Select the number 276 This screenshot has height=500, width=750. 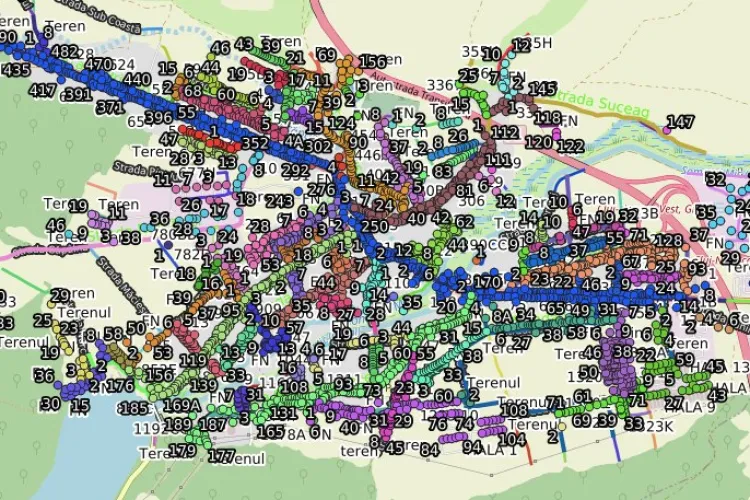tap(321, 190)
